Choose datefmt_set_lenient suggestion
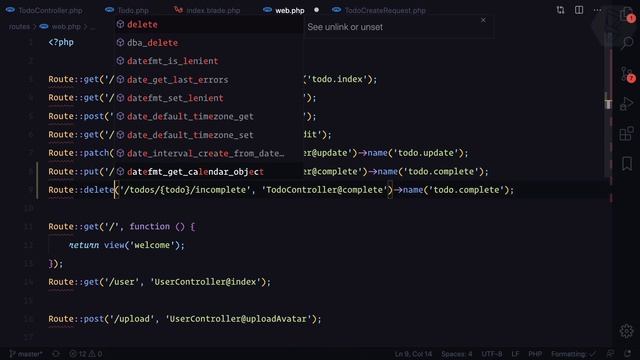The height and width of the screenshot is (360, 640). tap(208, 98)
